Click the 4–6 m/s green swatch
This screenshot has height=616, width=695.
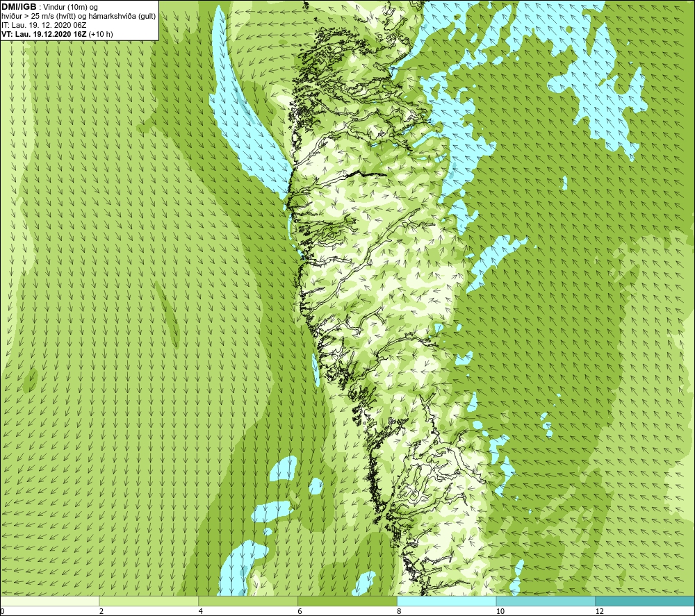(x=248, y=601)
